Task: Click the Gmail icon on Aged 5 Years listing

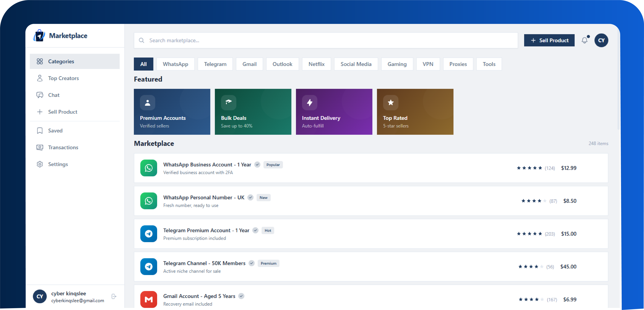Action: coord(149,299)
